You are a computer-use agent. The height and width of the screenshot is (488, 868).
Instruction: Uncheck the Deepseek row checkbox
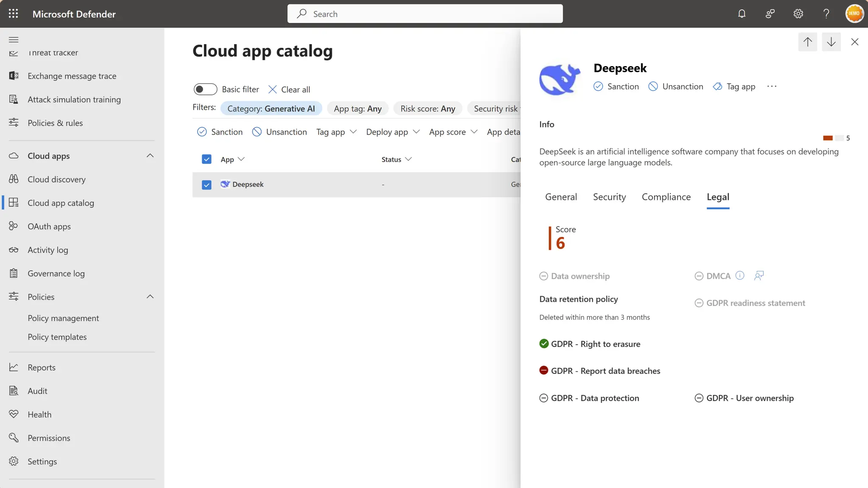[x=206, y=185]
